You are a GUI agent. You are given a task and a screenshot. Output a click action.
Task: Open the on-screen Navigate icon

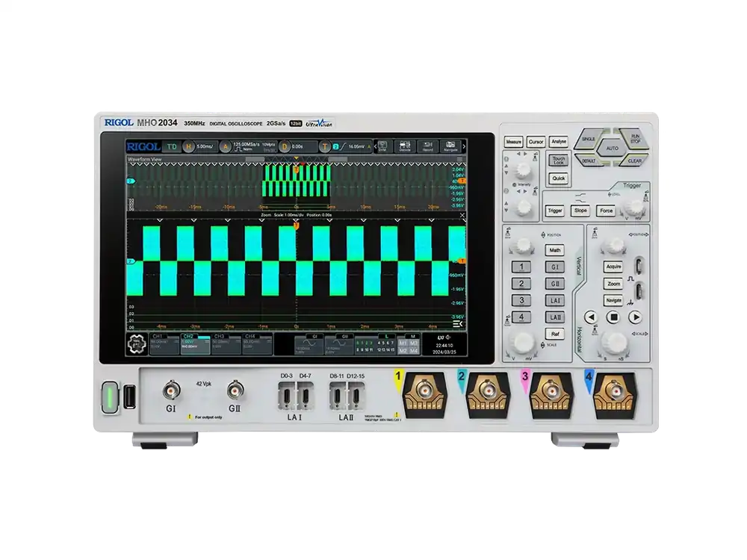click(450, 146)
